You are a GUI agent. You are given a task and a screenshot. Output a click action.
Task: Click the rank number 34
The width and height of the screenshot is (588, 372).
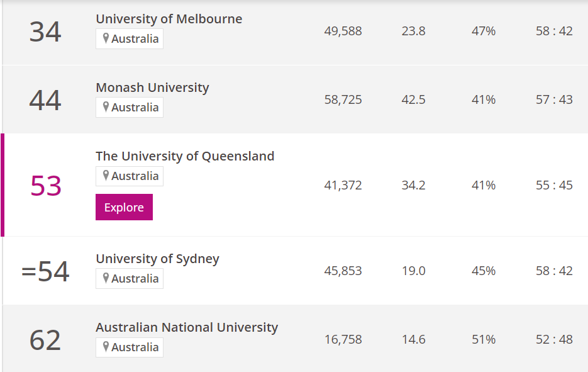point(45,31)
